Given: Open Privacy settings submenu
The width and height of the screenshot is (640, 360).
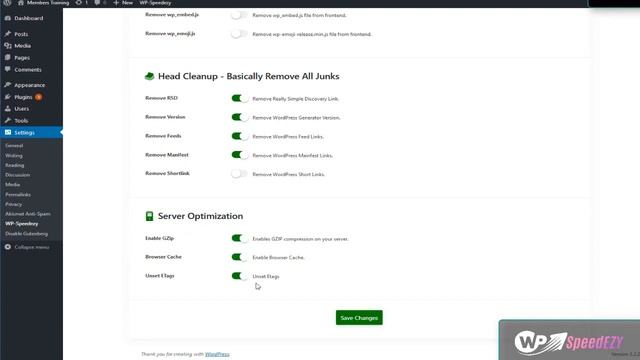Looking at the screenshot, I should (13, 204).
